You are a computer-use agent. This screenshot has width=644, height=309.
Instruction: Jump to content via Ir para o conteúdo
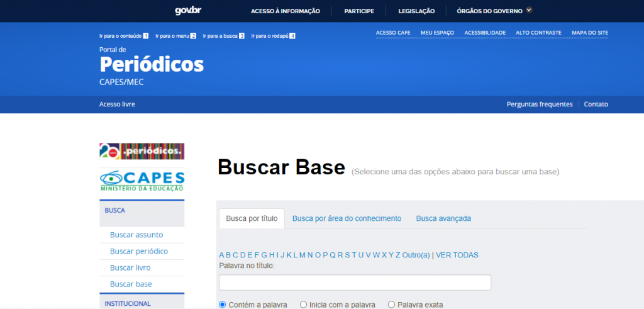tap(120, 36)
